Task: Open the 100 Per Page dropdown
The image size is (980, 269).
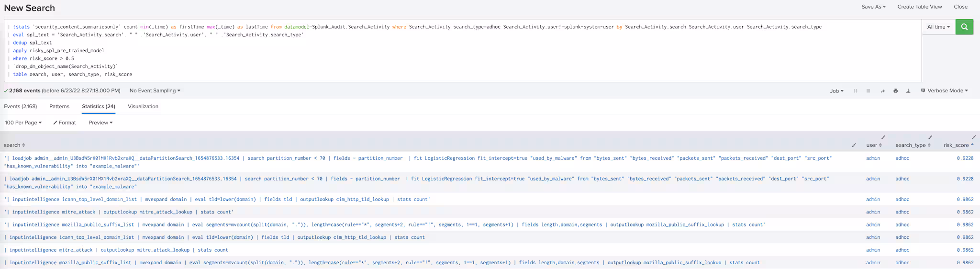Action: (23, 123)
